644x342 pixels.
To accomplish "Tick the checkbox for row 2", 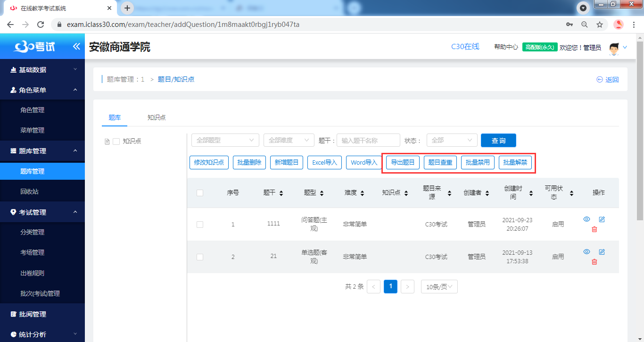I will 200,257.
